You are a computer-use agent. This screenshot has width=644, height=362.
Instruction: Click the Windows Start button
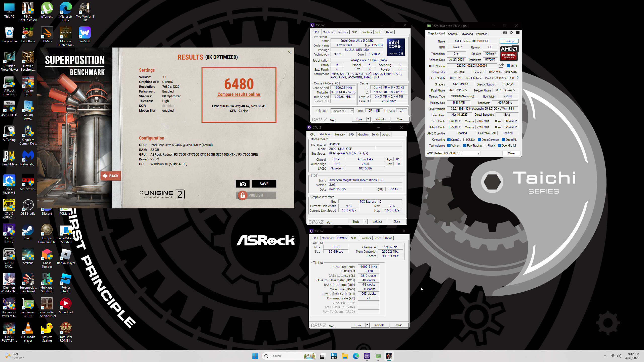point(255,356)
